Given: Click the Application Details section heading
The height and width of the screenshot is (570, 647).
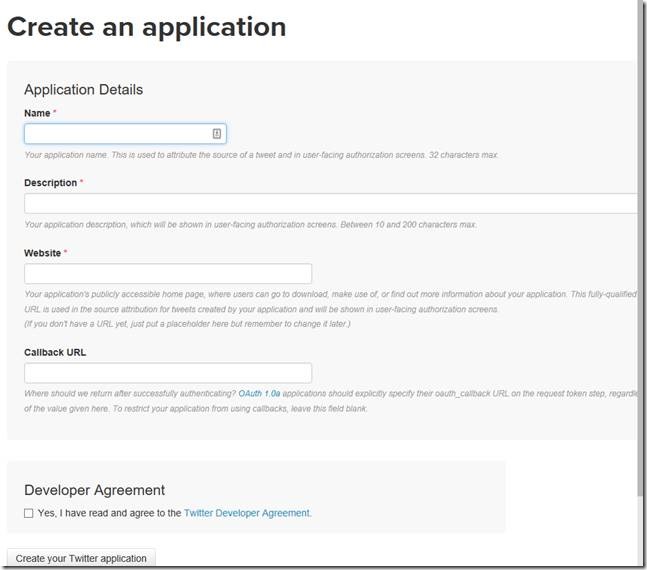Looking at the screenshot, I should click(83, 89).
